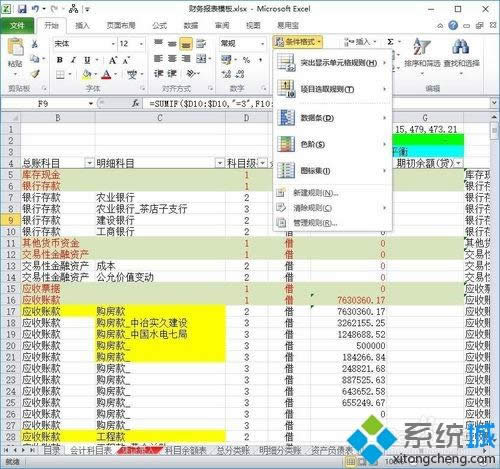Click the Save icon in quick access toolbar
This screenshot has width=500, height=469.
coord(22,9)
